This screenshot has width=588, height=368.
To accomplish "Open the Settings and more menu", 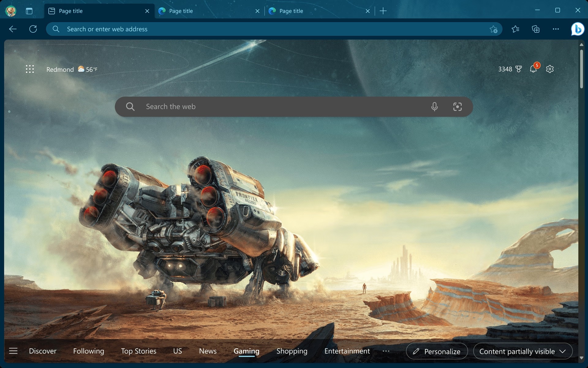I will [556, 29].
